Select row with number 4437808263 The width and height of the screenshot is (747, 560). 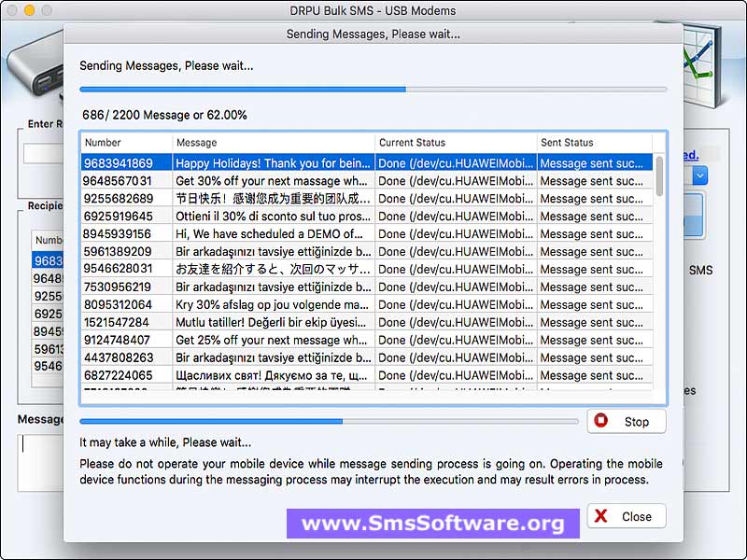coord(126,357)
